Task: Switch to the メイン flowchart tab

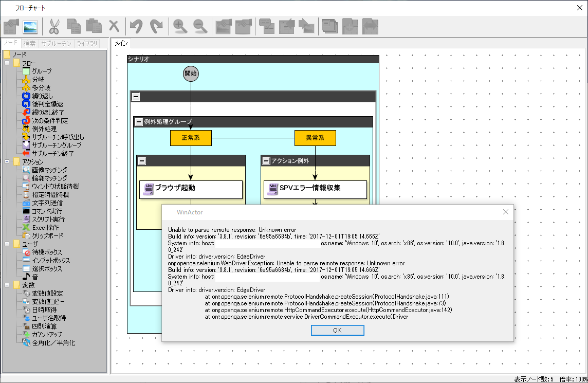Action: click(121, 44)
